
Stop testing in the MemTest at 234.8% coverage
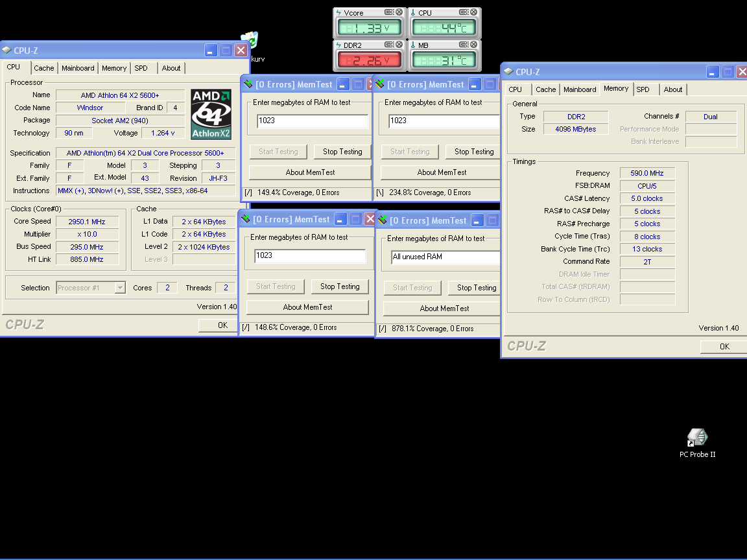[474, 152]
